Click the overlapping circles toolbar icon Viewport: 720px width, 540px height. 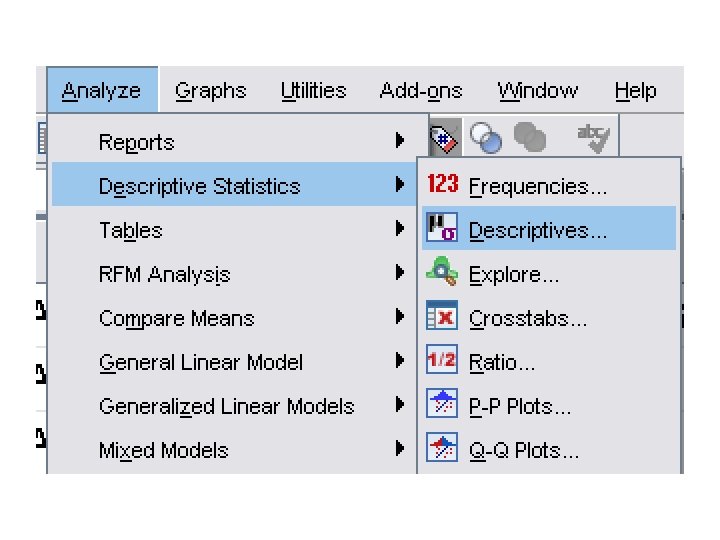486,139
